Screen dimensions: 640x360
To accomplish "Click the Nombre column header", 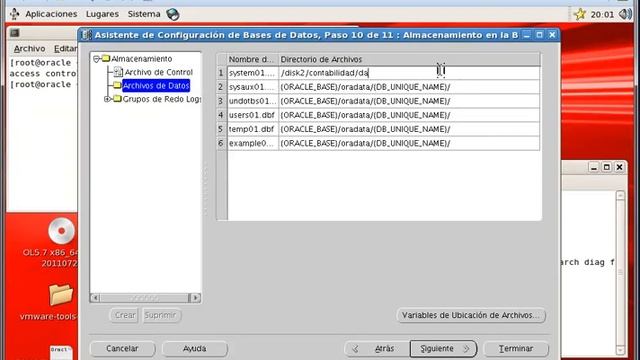I will pos(253,59).
